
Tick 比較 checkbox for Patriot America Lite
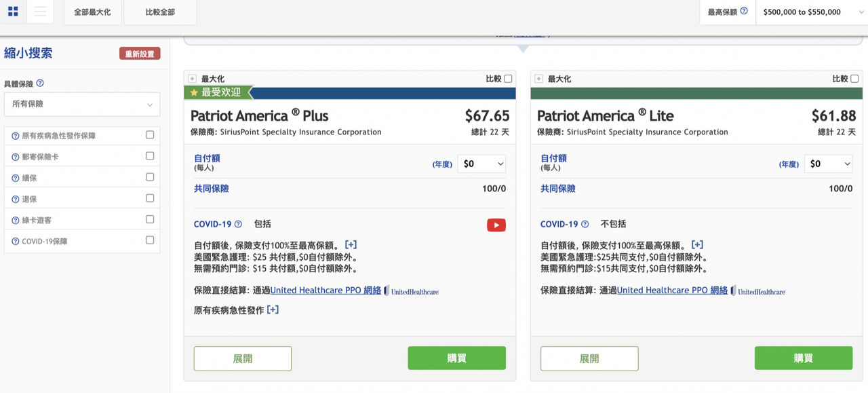[x=854, y=79]
